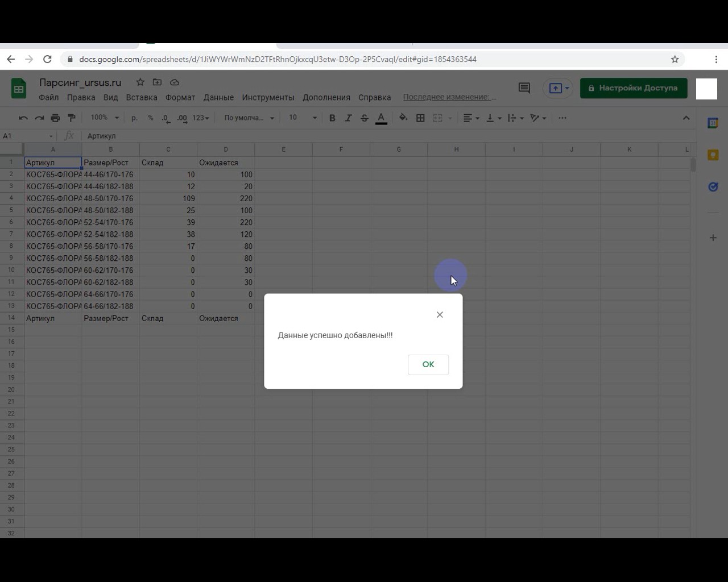Click the Name box showing A1

coord(28,136)
